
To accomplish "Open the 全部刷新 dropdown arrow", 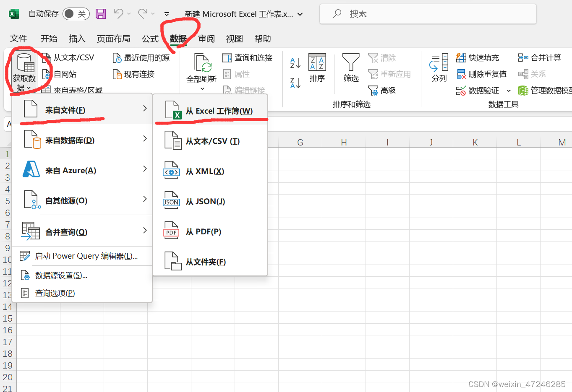I will (x=202, y=88).
